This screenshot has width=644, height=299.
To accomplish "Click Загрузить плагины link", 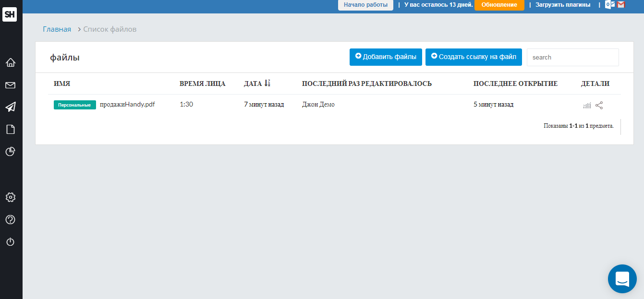I will [563, 5].
